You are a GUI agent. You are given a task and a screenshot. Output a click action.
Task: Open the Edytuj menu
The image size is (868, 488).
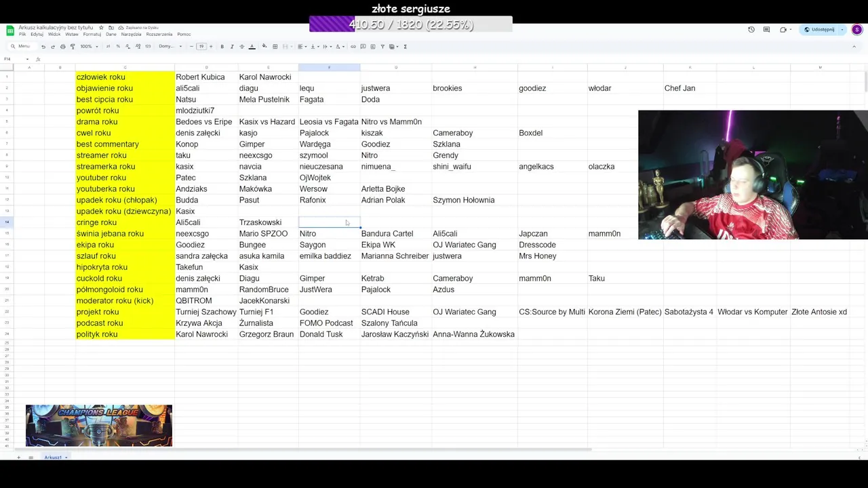(37, 35)
